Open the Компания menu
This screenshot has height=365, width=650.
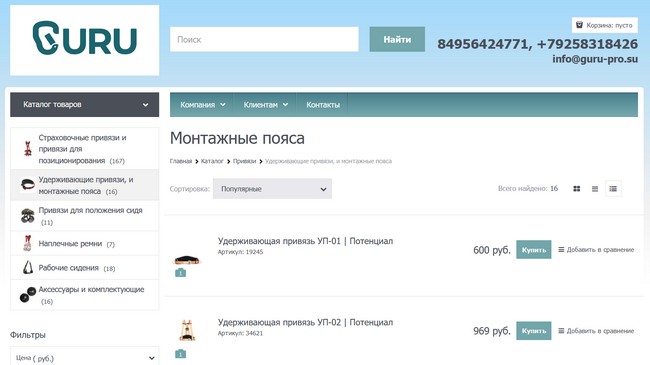tap(202, 105)
